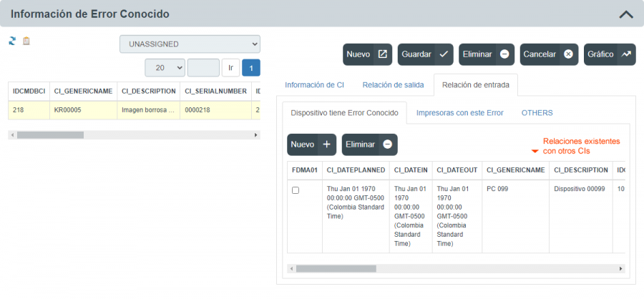Select page 1 in pagination
This screenshot has height=299, width=644.
tap(251, 68)
